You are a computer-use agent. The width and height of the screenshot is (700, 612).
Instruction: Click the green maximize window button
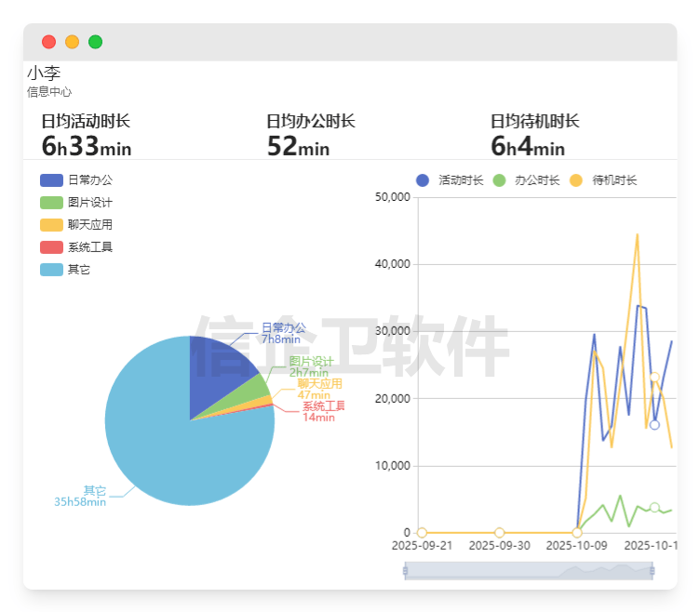[95, 42]
